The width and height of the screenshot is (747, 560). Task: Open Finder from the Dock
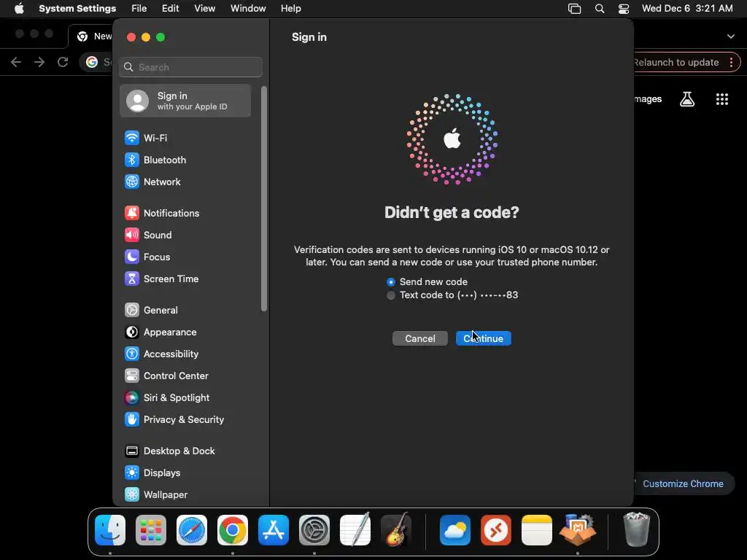click(110, 530)
